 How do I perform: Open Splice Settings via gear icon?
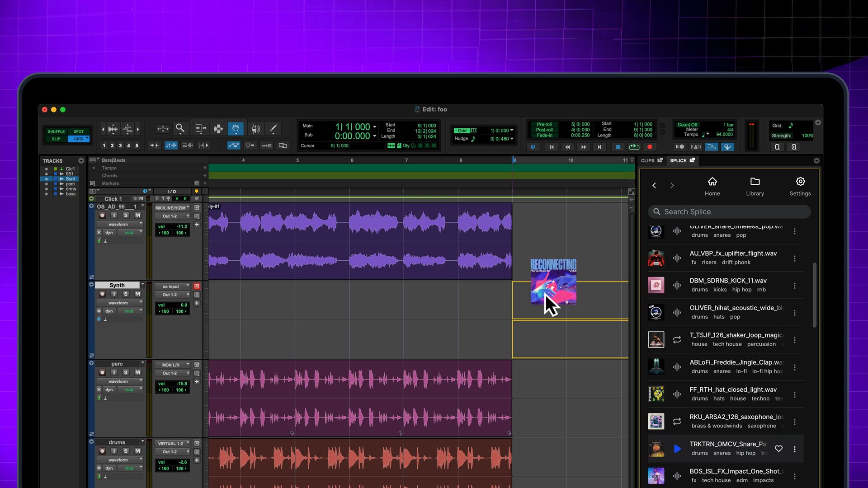800,185
